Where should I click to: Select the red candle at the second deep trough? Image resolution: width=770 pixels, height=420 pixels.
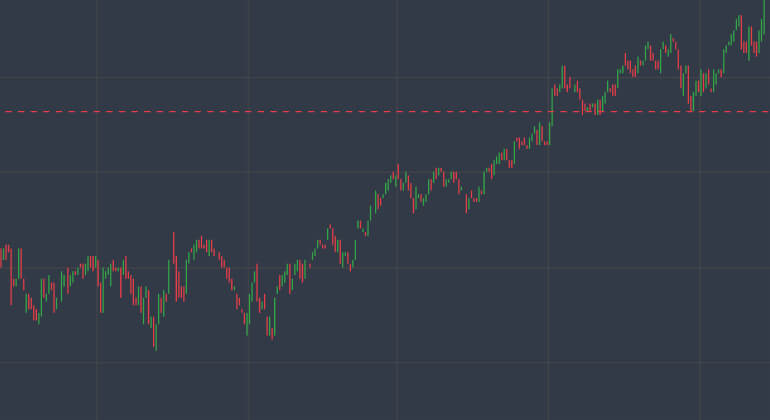tap(271, 328)
